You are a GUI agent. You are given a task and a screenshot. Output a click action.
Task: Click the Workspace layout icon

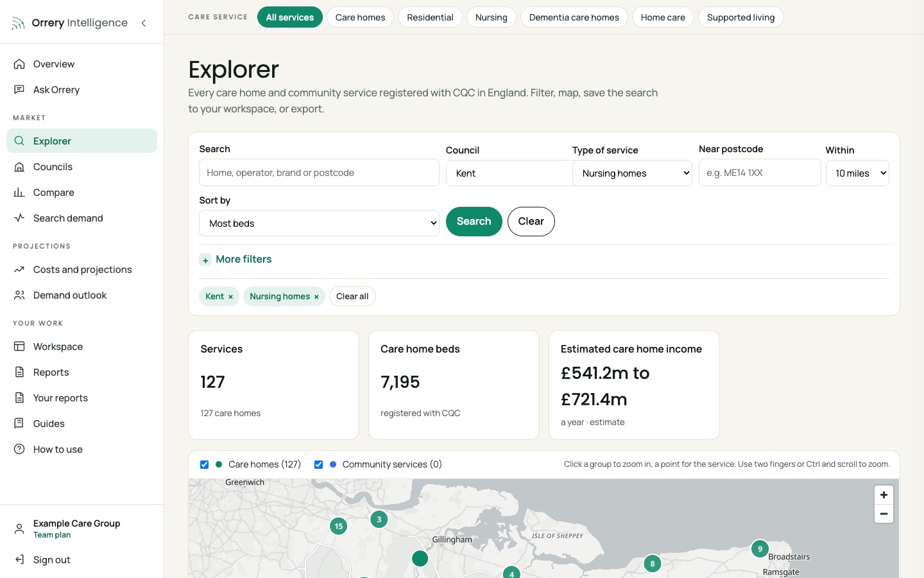point(19,347)
